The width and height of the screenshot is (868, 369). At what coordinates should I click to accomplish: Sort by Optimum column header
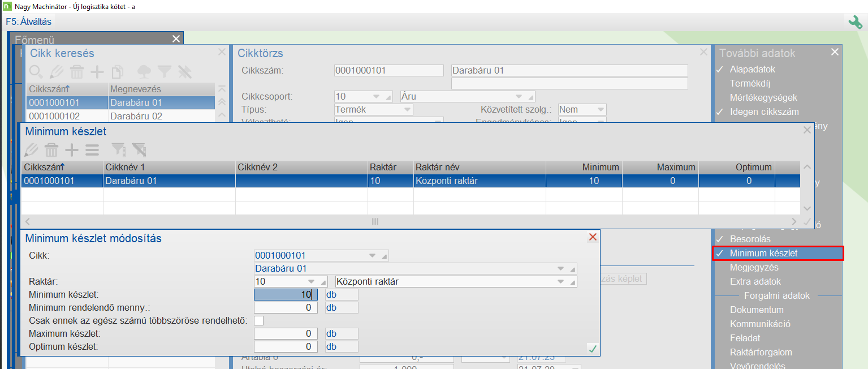(737, 167)
